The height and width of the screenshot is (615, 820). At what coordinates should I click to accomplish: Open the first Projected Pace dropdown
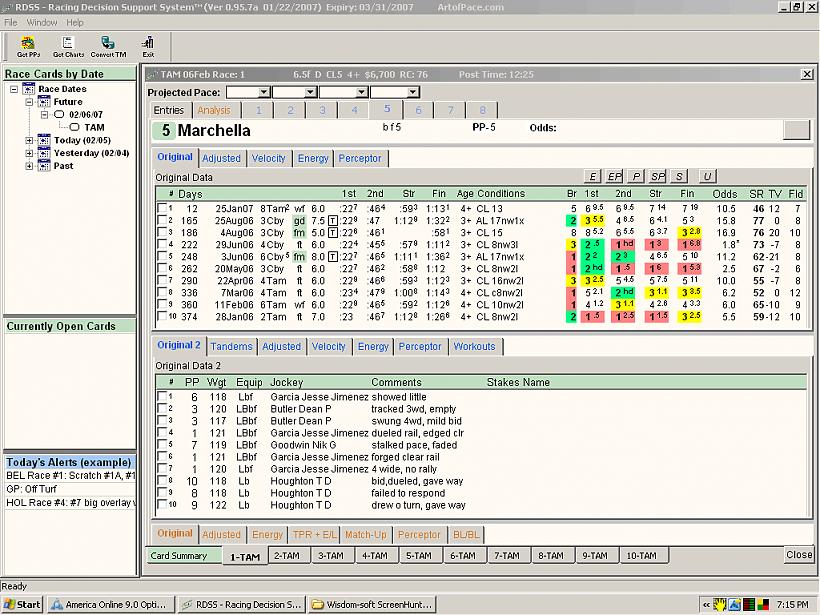click(264, 93)
